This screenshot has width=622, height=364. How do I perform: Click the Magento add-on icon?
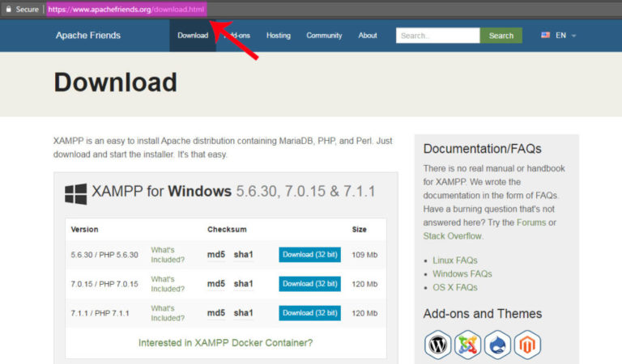[x=527, y=345]
